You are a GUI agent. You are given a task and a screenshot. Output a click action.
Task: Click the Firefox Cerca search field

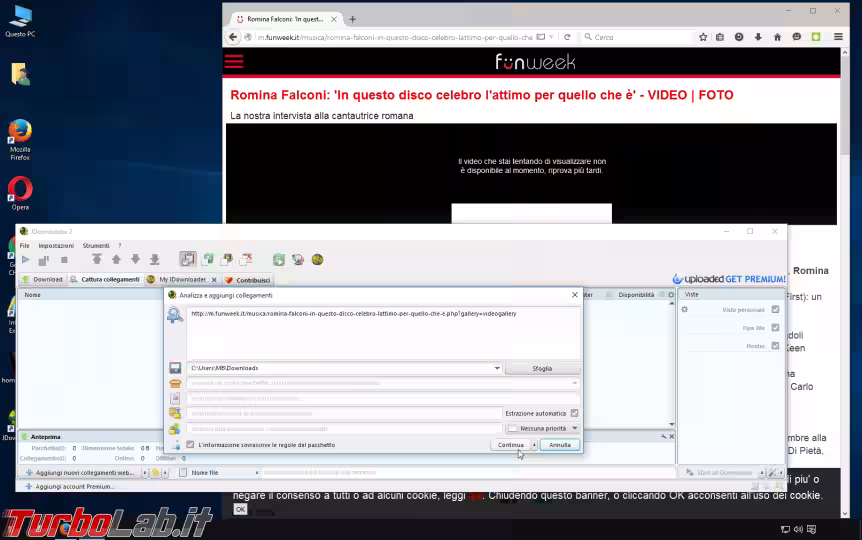[640, 37]
